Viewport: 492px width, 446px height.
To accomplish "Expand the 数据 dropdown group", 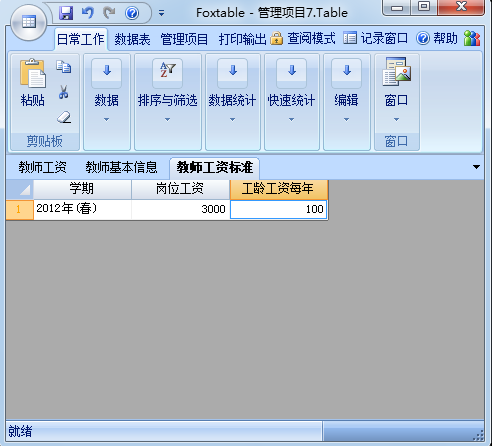I will (x=107, y=102).
